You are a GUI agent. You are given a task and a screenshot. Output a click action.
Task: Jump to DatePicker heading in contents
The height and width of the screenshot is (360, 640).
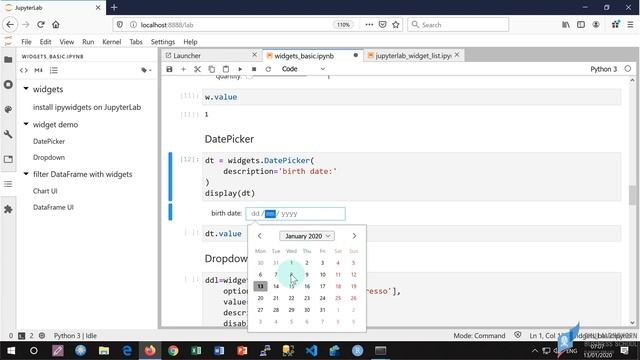[49, 141]
